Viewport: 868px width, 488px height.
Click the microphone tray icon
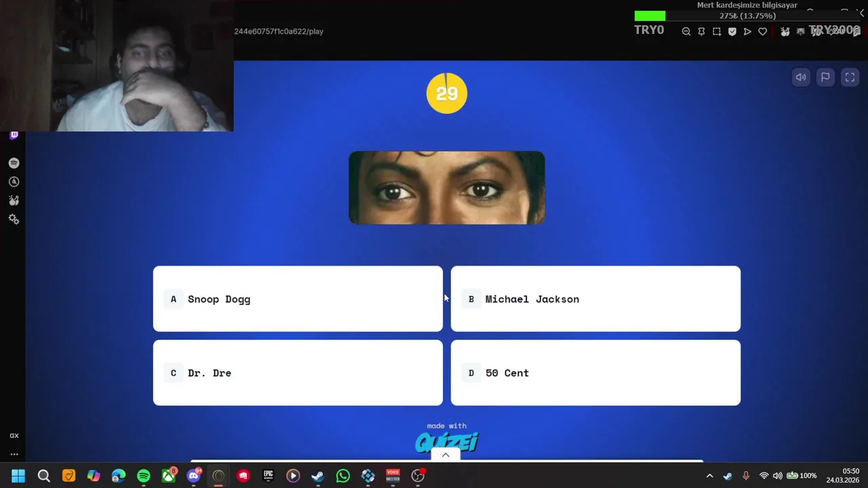[x=746, y=476]
